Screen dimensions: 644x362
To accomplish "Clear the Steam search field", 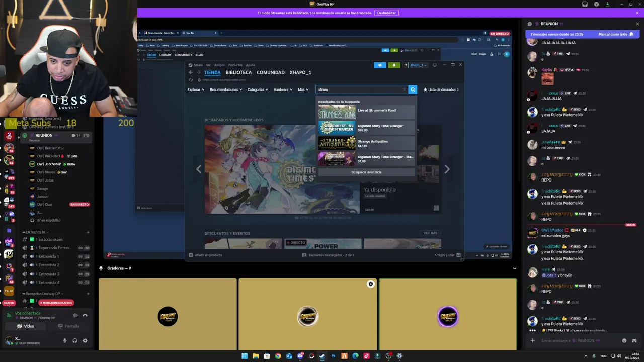I will 404,89.
